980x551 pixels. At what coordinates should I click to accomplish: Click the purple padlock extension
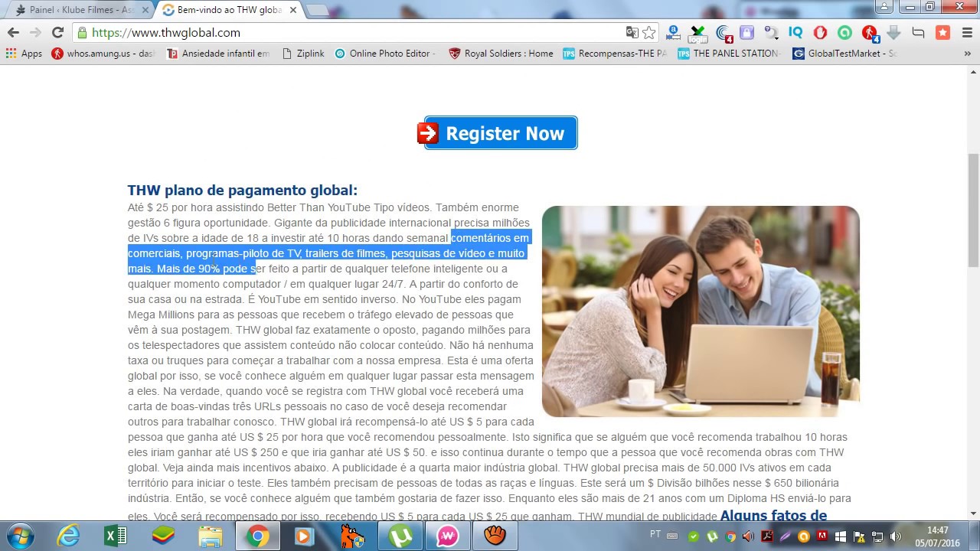tap(746, 33)
